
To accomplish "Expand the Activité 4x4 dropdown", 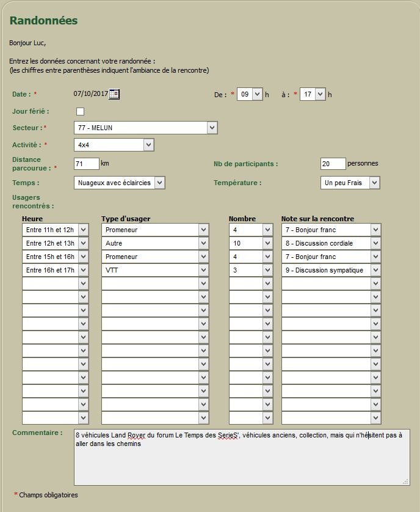I will 114,145.
